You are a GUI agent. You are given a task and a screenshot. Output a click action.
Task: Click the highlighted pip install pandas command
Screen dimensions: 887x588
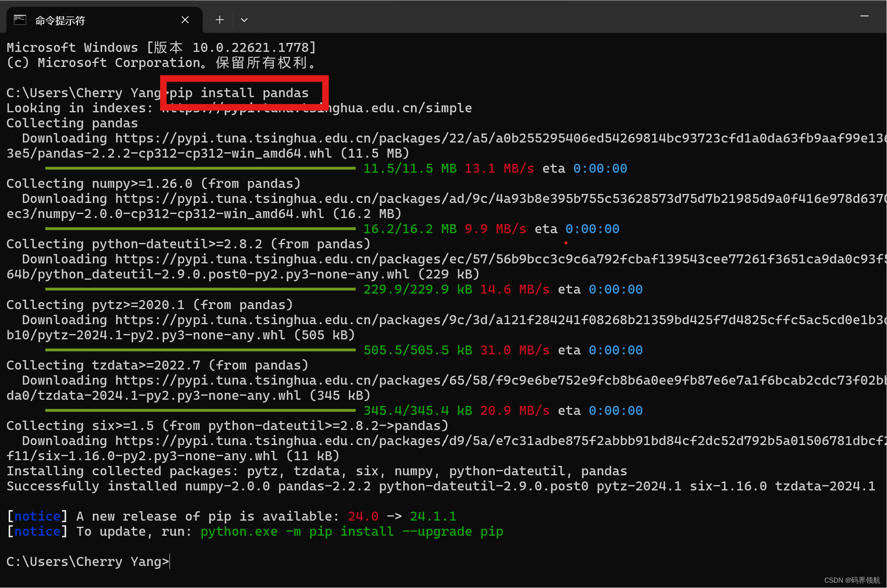click(239, 93)
